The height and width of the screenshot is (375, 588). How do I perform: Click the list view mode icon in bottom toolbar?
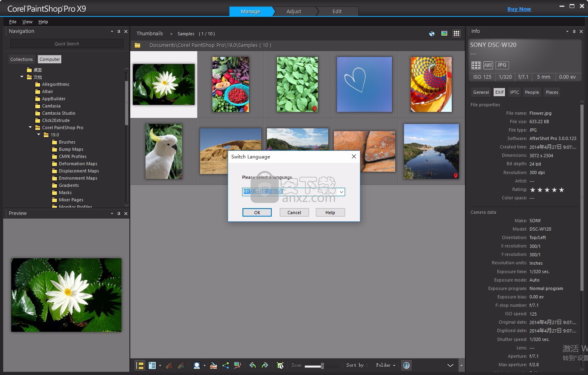point(152,365)
